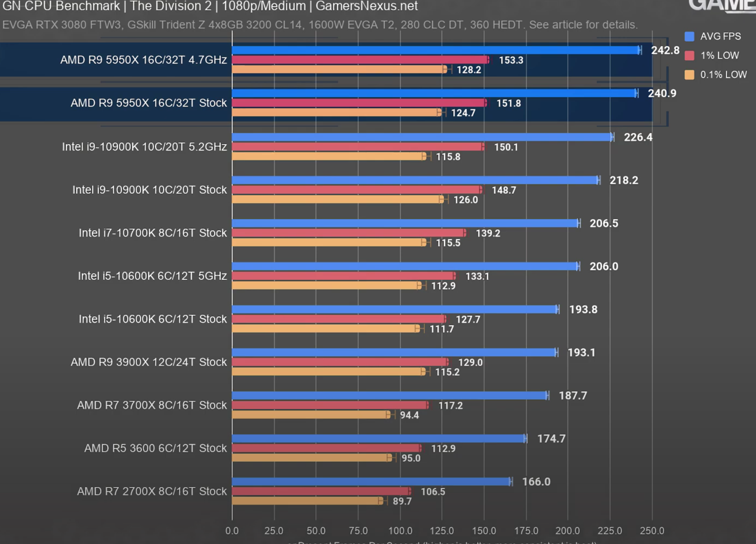The width and height of the screenshot is (756, 544).
Task: Select the 'AMD R7 3700X 8C/16T Stock' label
Action: click(x=152, y=405)
